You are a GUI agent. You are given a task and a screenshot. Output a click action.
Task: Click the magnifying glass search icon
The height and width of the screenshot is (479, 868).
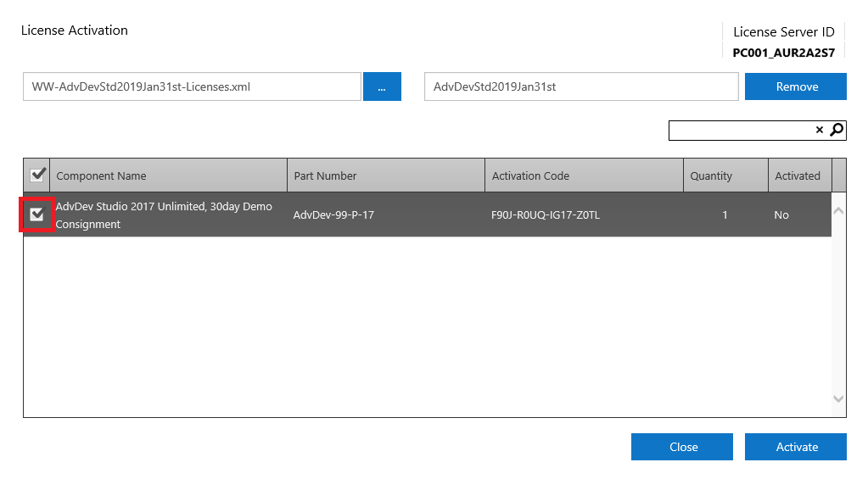pos(837,130)
